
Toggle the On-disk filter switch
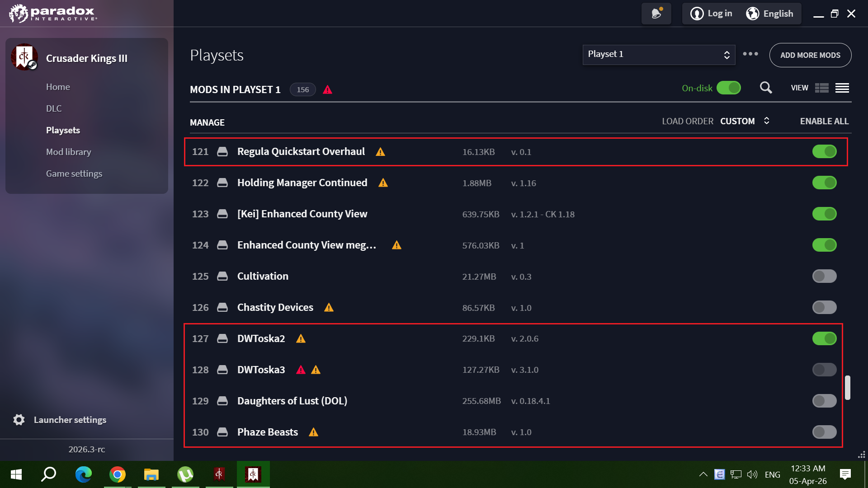pos(729,88)
